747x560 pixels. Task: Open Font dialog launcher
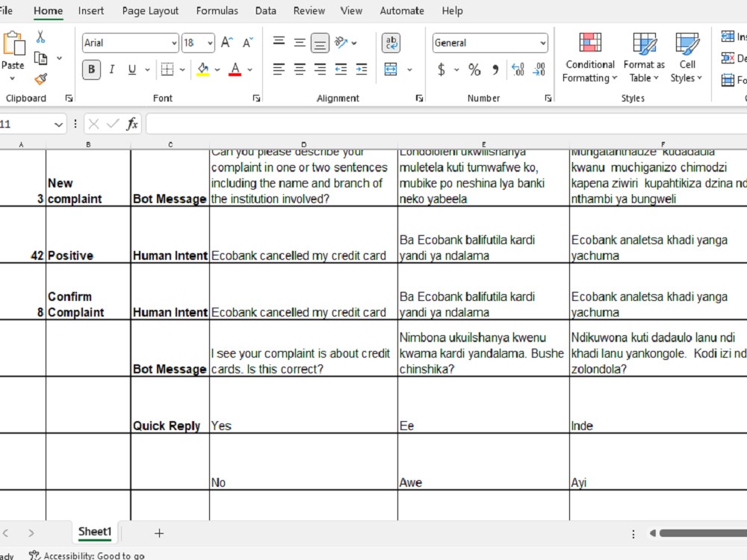257,98
